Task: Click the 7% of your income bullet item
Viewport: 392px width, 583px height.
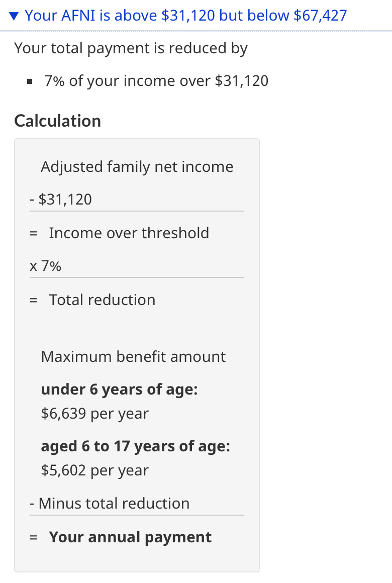Action: pyautogui.click(x=156, y=81)
